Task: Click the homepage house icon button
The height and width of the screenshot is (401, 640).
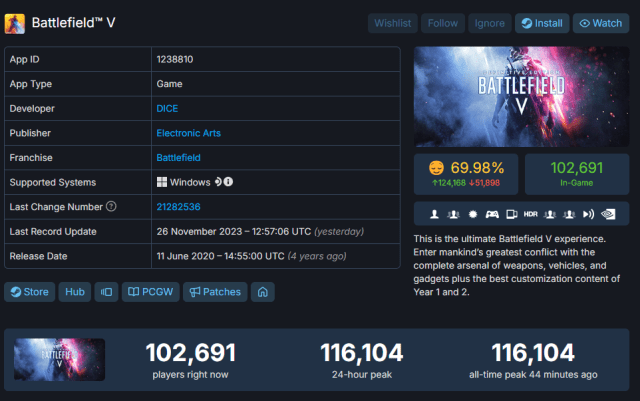Action: click(262, 292)
